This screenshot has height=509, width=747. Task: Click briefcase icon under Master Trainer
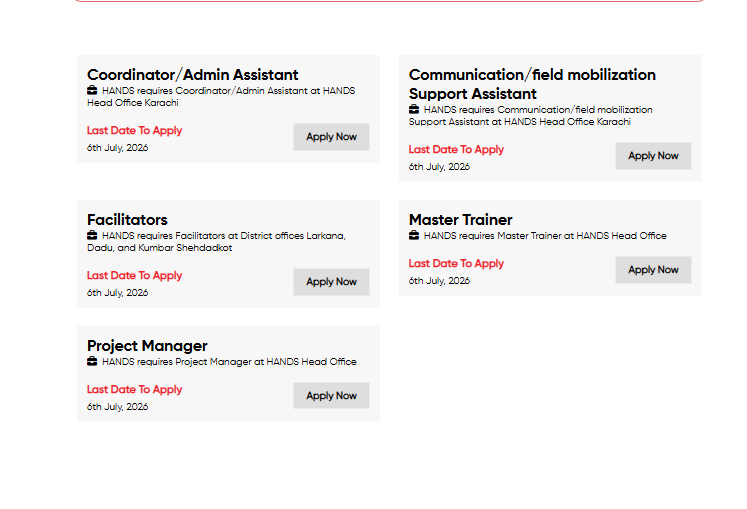(x=414, y=235)
